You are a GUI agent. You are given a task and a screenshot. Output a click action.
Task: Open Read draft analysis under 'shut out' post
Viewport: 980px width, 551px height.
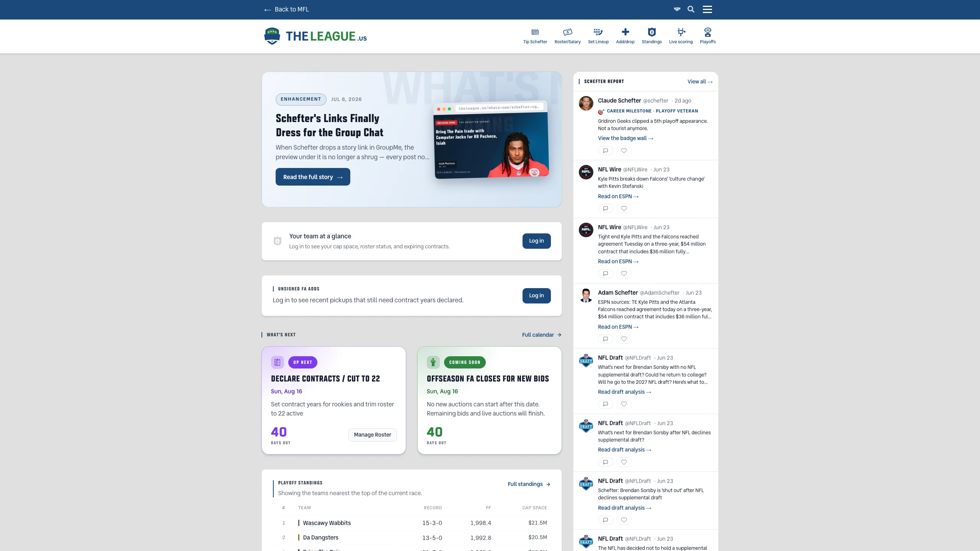tap(625, 508)
